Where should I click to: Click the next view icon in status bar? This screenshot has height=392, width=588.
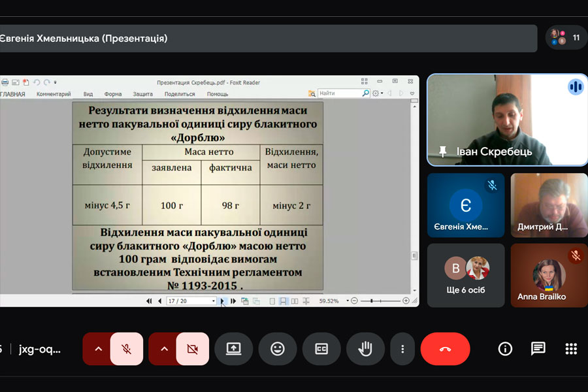[257, 301]
